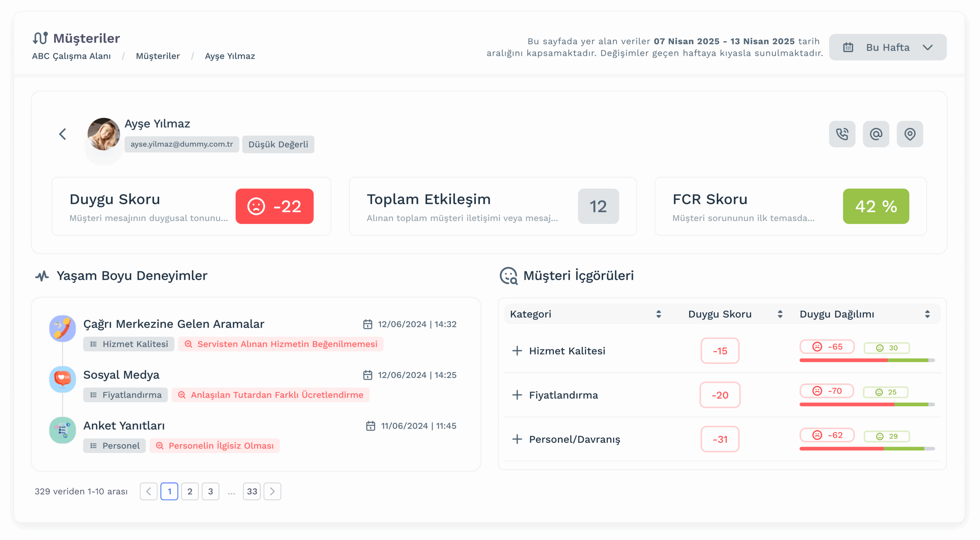Click the Çağrı Merkezine Gelen Aramalar phone icon
Image resolution: width=980 pixels, height=540 pixels.
[x=62, y=328]
